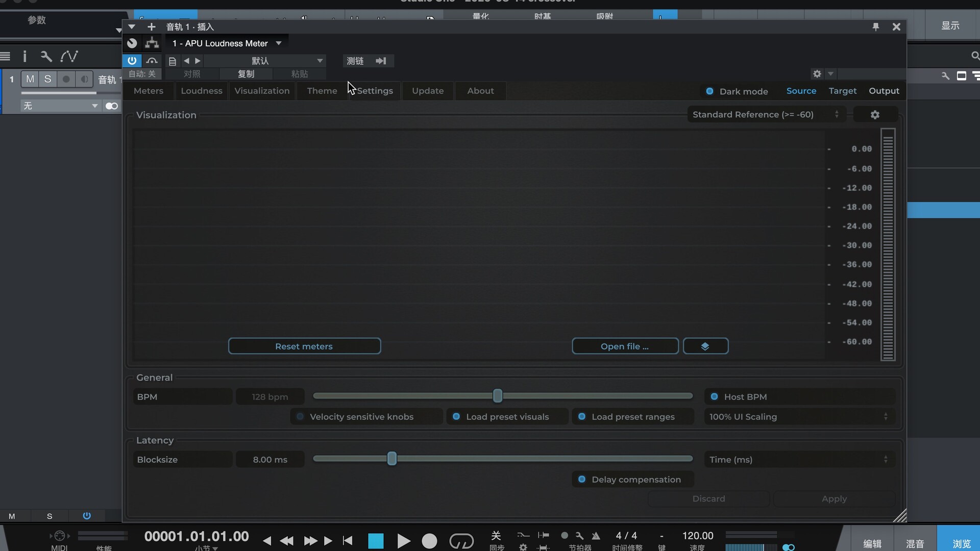Screen dimensions: 980x551
Task: Expand the arrow beside the window gear
Action: tap(830, 74)
